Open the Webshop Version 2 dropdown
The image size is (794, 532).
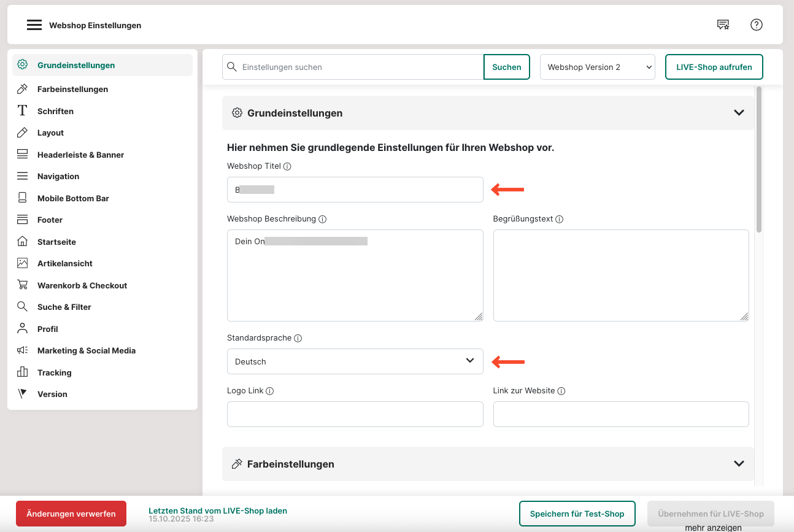click(597, 67)
